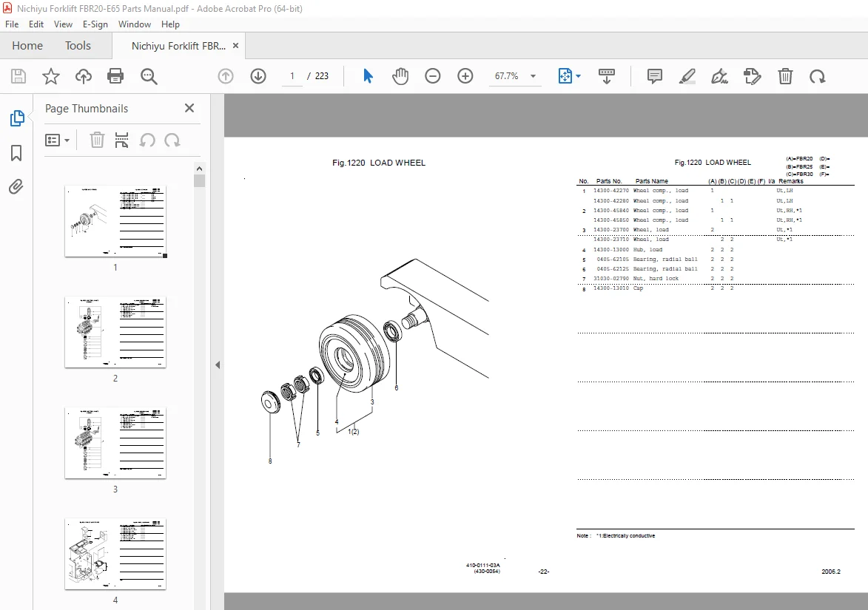Select the Nichiyu Forklift FBR document tab

178,46
